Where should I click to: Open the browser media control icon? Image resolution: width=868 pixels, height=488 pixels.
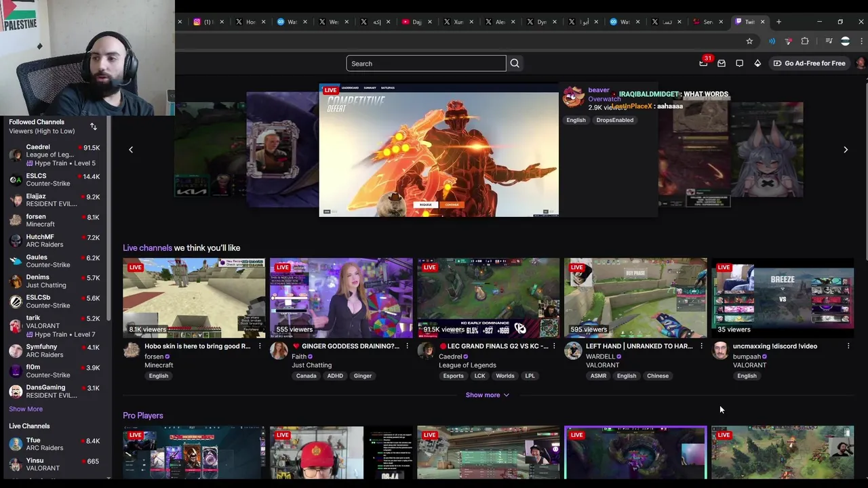click(829, 41)
